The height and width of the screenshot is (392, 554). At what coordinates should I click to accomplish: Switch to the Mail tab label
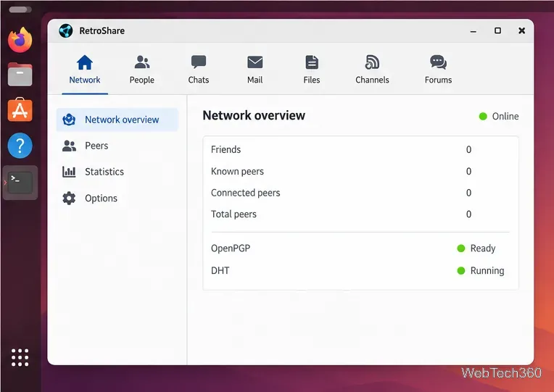[x=255, y=80]
